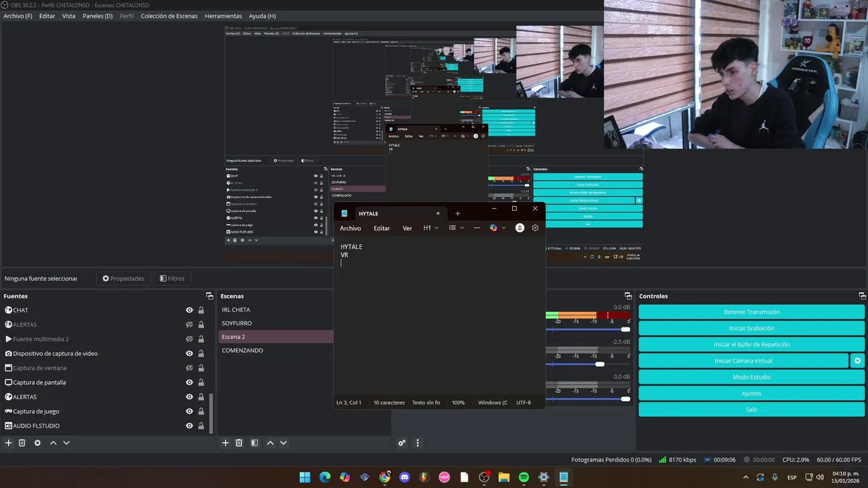Open the Paneles (D) menu in OBS
The image size is (868, 488).
(98, 16)
